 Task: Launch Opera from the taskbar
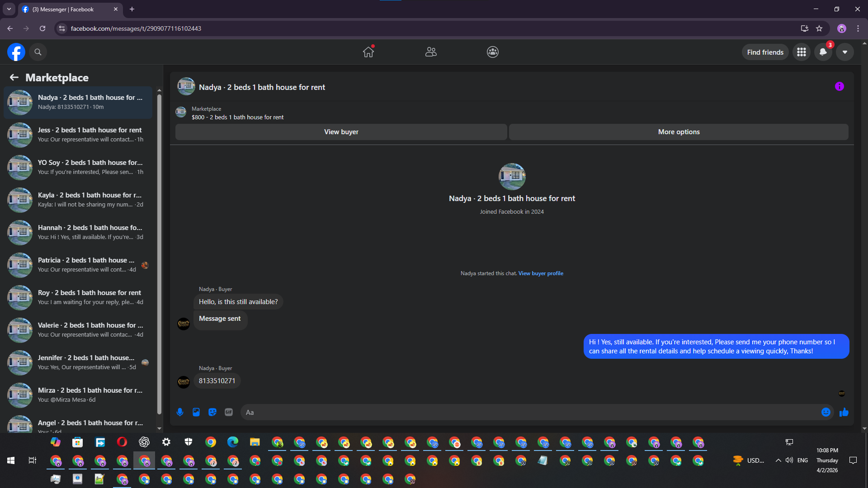coord(122,442)
